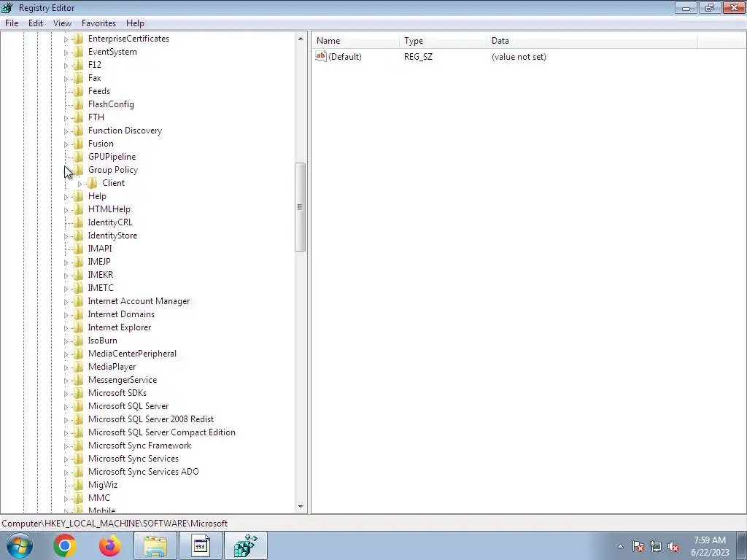The height and width of the screenshot is (560, 747).
Task: Expand the EnterpriseCertificates key
Action: (66, 39)
